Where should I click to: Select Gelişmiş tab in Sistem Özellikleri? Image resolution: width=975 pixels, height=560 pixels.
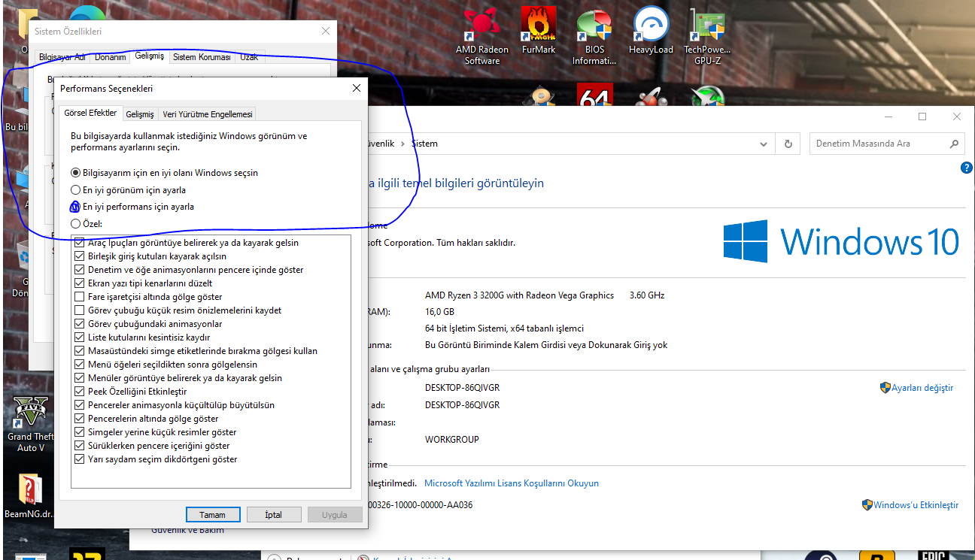(x=149, y=56)
